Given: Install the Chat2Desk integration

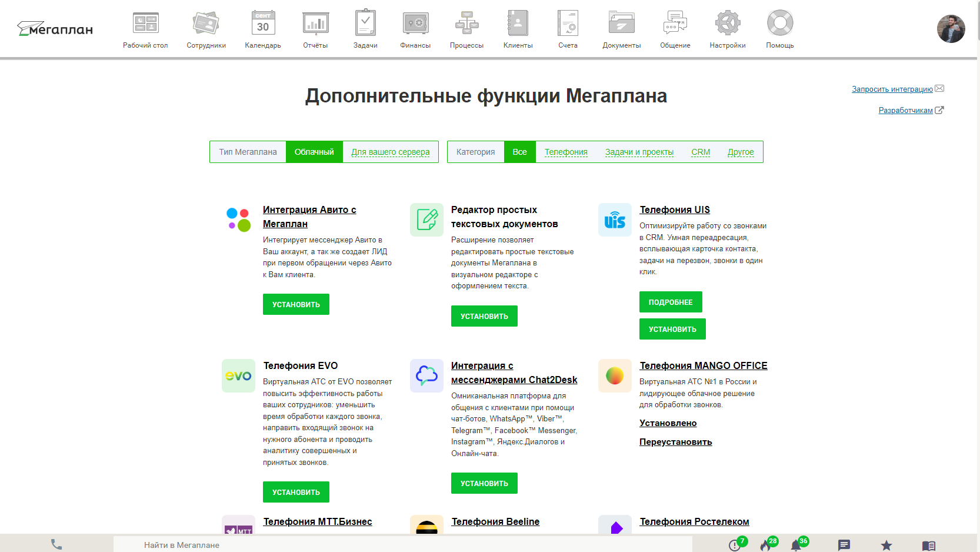Looking at the screenshot, I should 484,483.
